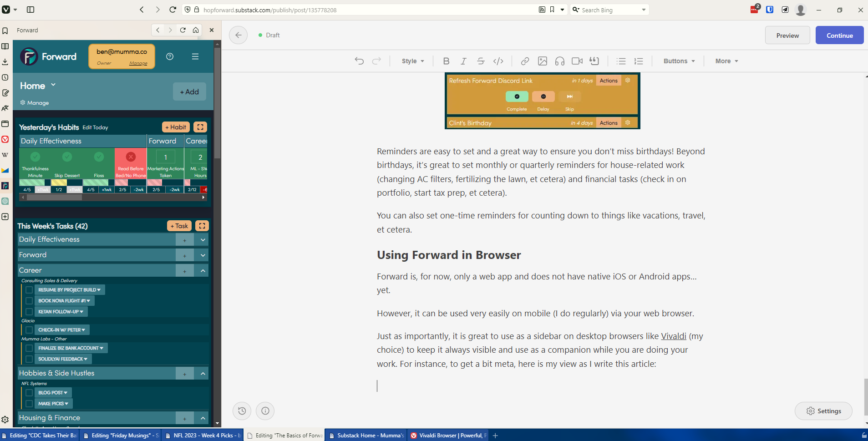Screen dimensions: 868x441
Task: Click the Manage account link
Action: 138,63
